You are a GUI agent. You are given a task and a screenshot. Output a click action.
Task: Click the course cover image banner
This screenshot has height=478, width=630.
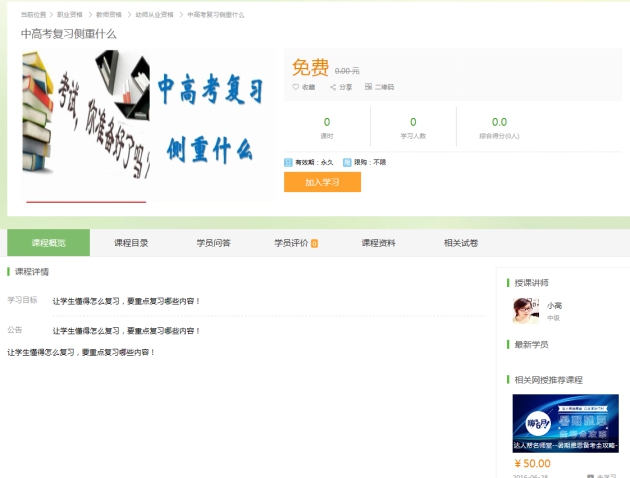147,125
